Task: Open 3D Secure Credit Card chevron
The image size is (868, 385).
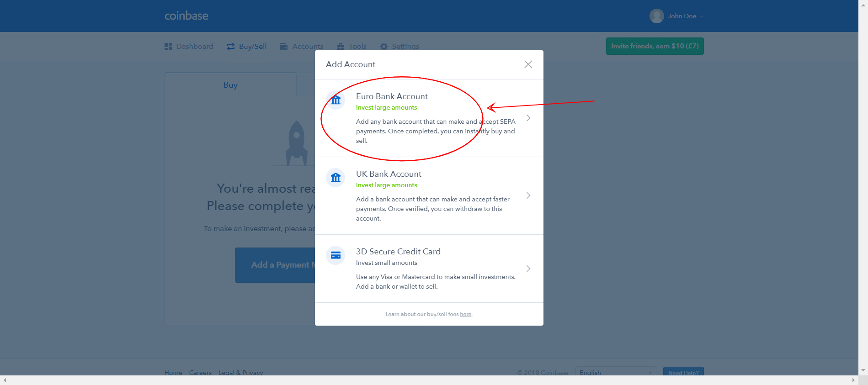Action: pyautogui.click(x=528, y=269)
